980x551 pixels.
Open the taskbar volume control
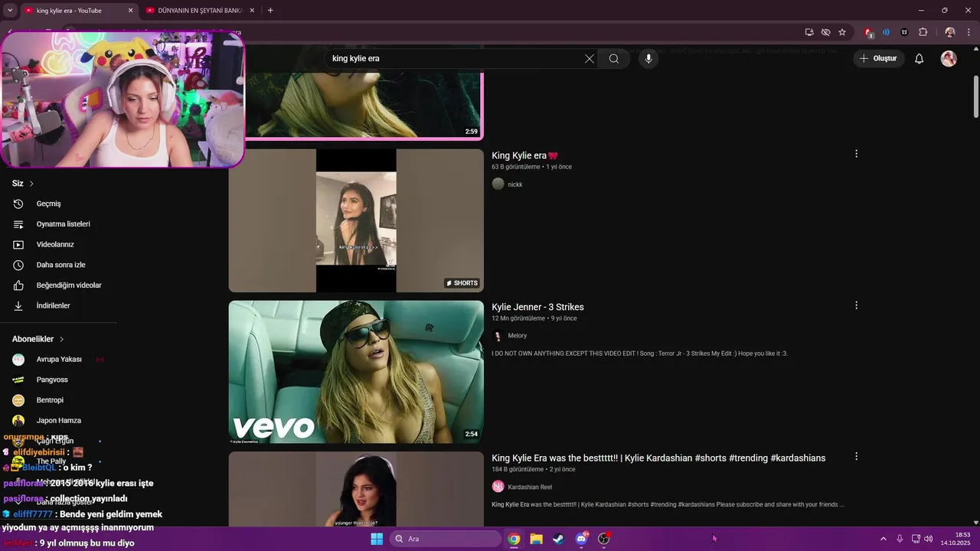[x=929, y=539]
